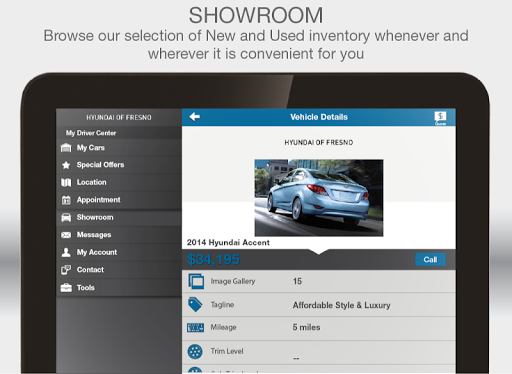Select the Mileage odometer icon
Viewport: 512px width, 374px height.
tap(195, 328)
